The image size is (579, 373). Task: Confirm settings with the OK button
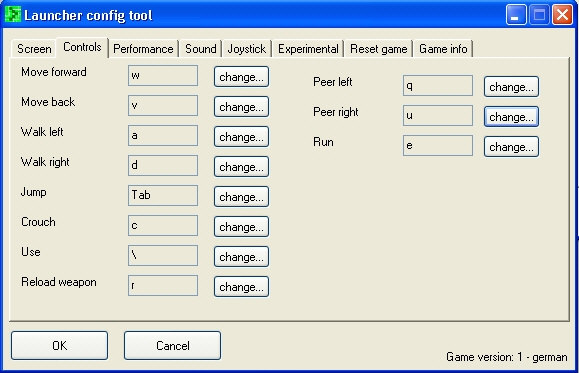coord(59,345)
